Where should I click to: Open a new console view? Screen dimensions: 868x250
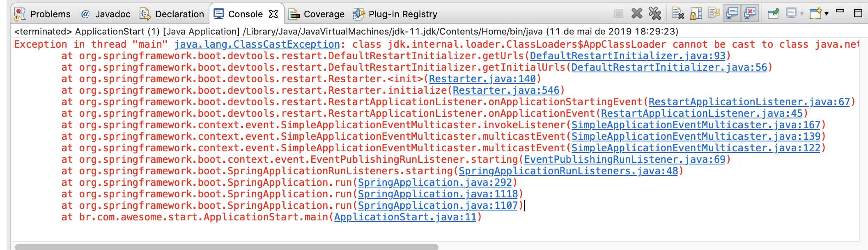tap(815, 14)
